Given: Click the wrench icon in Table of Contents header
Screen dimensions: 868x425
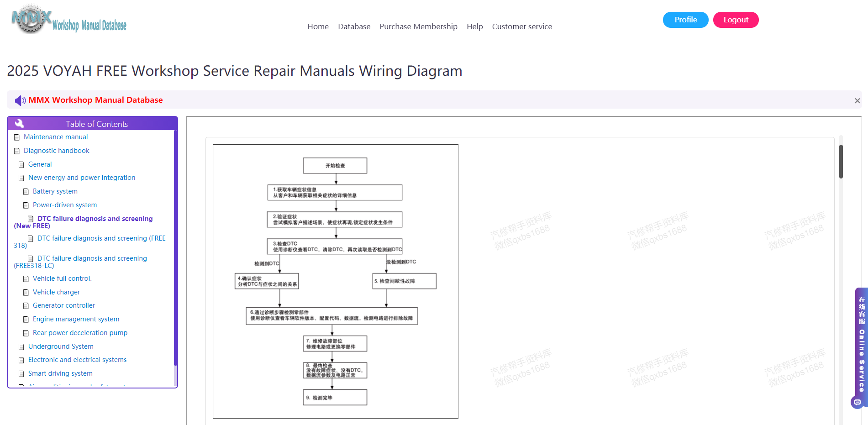Looking at the screenshot, I should pos(19,124).
